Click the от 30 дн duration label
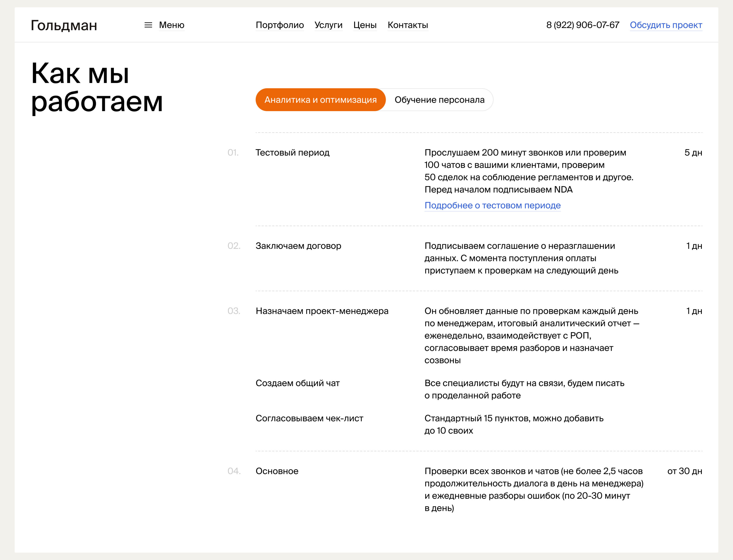 tap(684, 471)
